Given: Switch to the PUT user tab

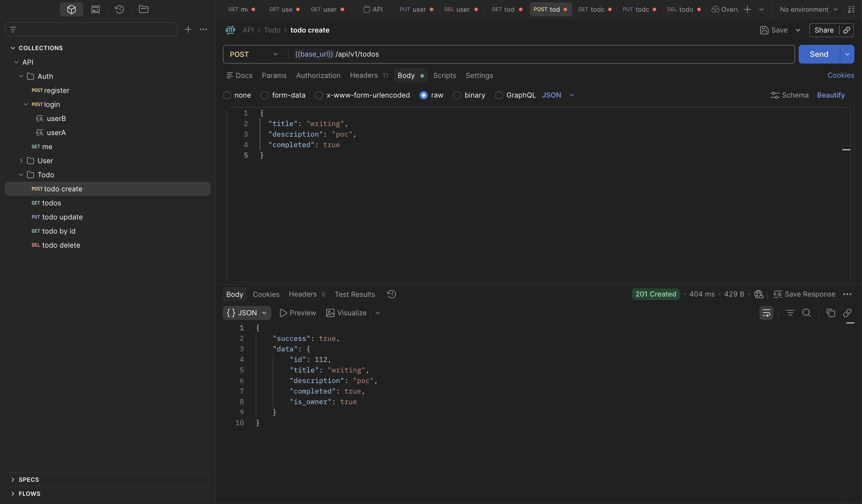Looking at the screenshot, I should (x=417, y=10).
